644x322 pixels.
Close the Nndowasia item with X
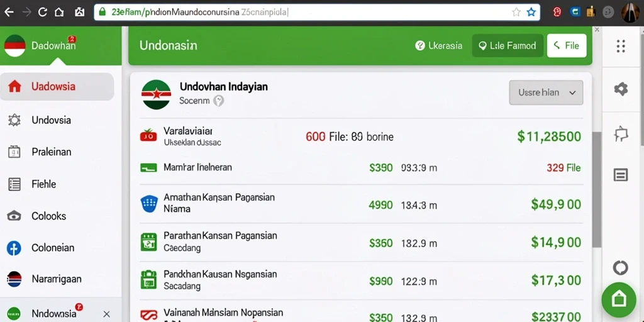click(x=106, y=314)
